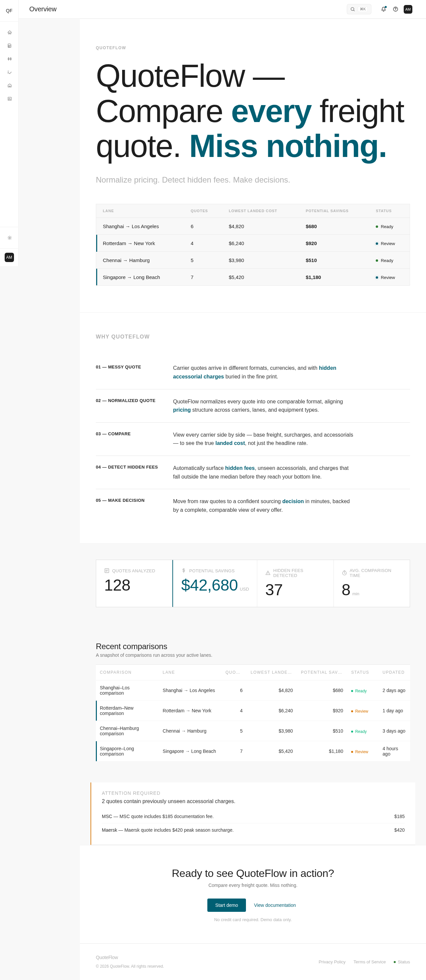Click the bold '$1,180' savings in hero table
426x980 pixels.
coord(313,277)
